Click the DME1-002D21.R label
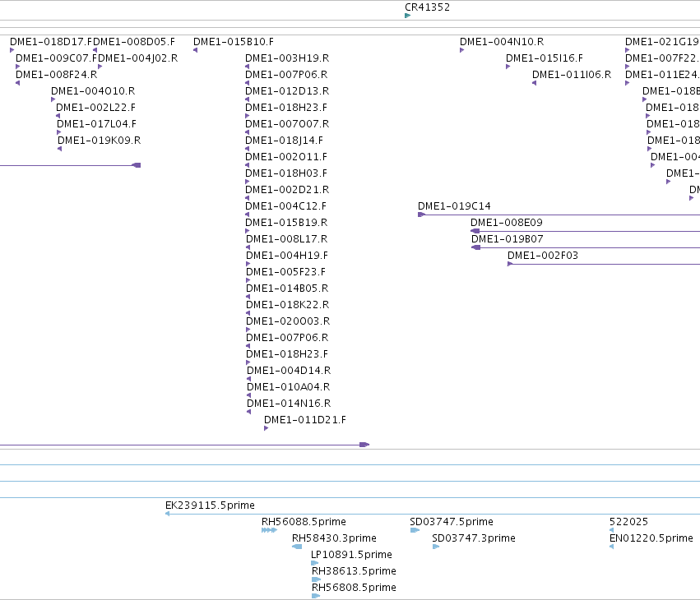 287,190
